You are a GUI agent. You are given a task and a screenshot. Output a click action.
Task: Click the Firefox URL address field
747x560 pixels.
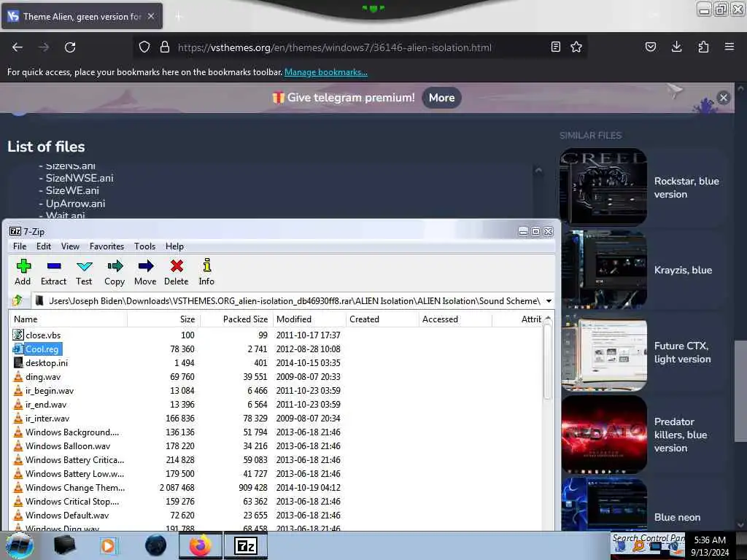334,47
